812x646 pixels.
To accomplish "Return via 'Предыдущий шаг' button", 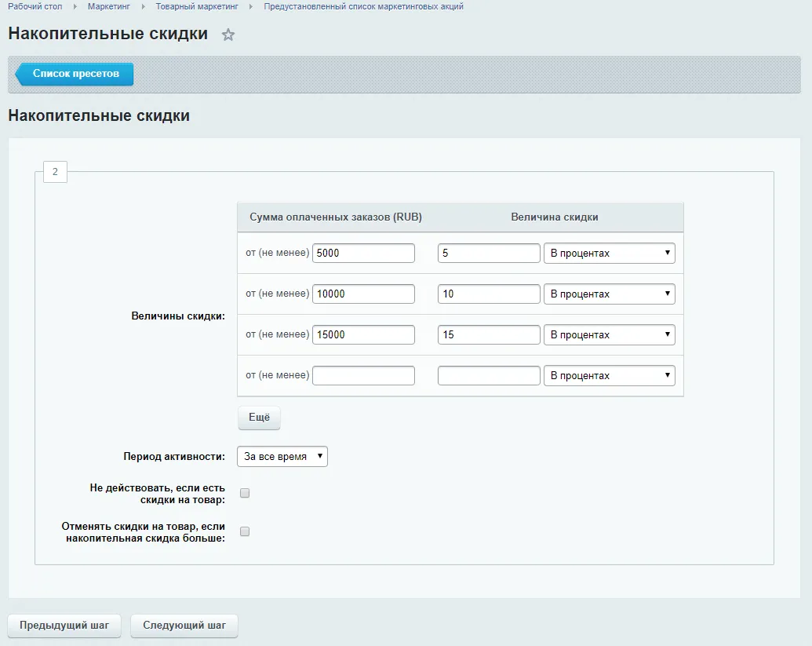I will 64,626.
